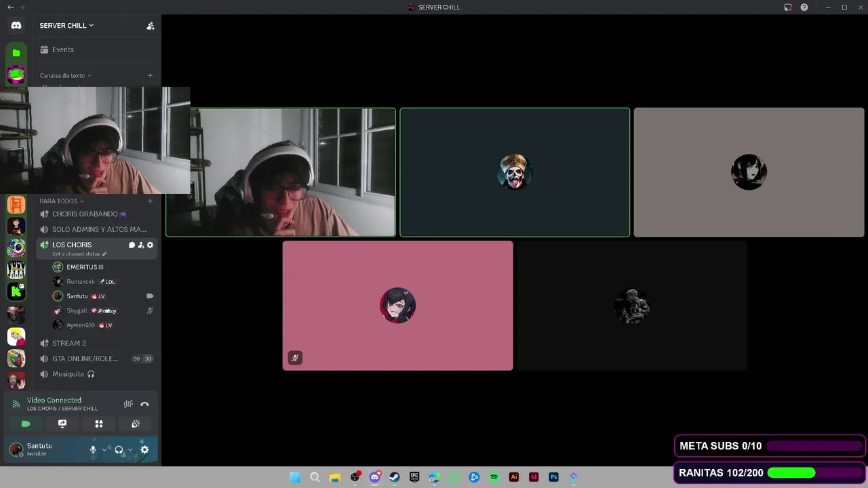Screen dimensions: 868x488
Task: Click META SUBS 0/10 progress bar
Action: [814, 446]
